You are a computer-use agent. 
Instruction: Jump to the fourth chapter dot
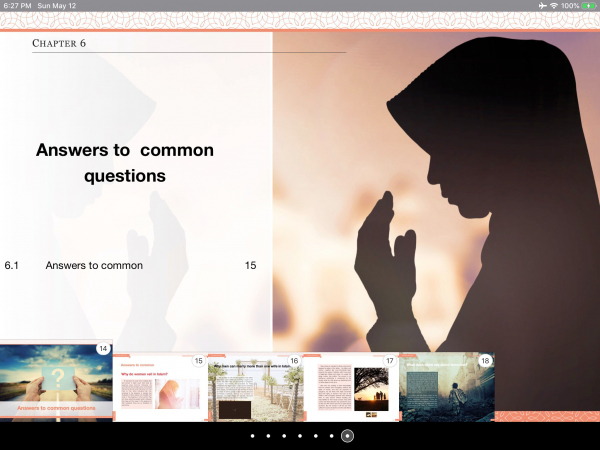coord(300,436)
